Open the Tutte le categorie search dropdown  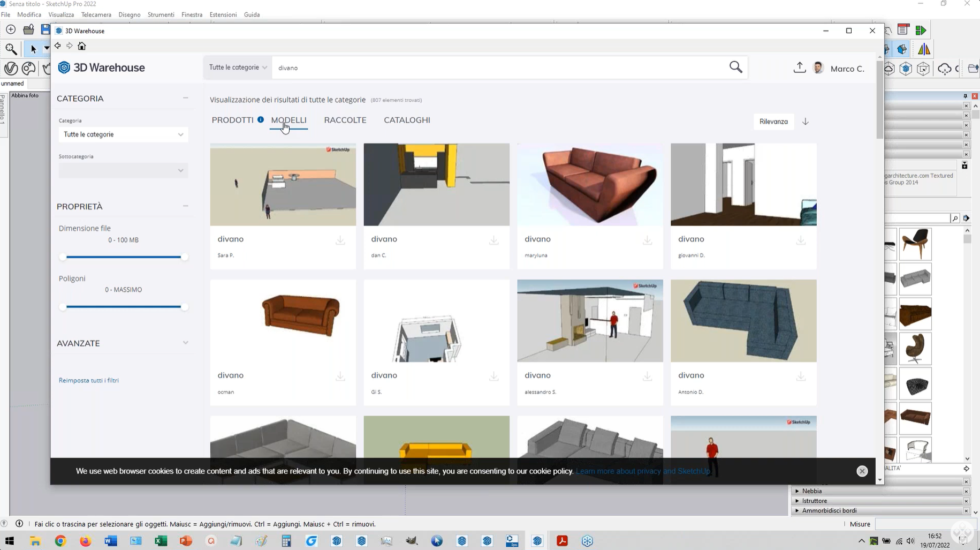(238, 67)
